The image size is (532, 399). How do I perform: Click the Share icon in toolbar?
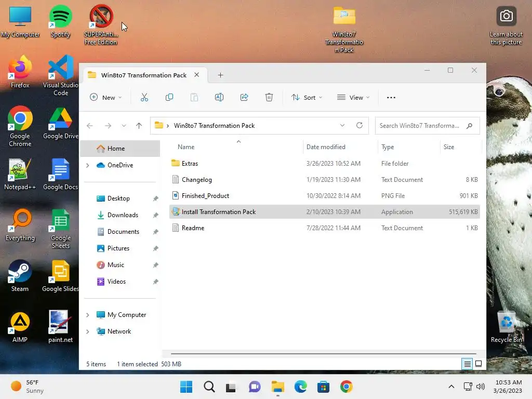pyautogui.click(x=244, y=97)
